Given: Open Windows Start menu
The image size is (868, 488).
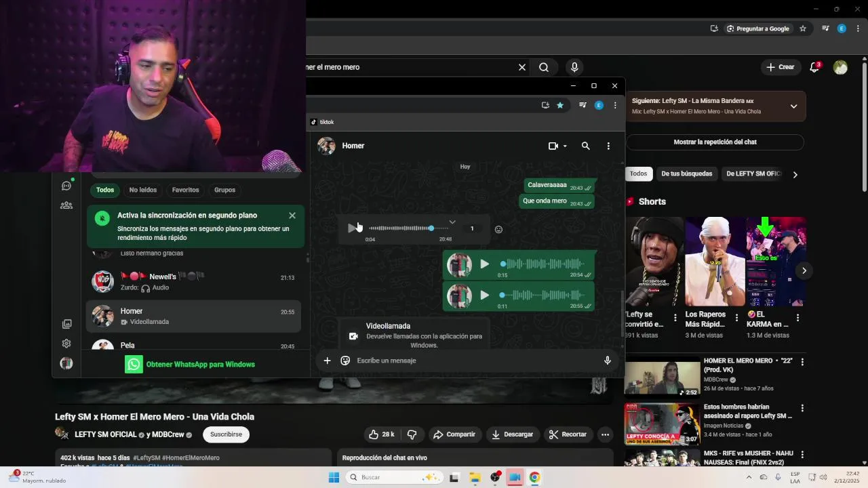Looking at the screenshot, I should tap(334, 477).
